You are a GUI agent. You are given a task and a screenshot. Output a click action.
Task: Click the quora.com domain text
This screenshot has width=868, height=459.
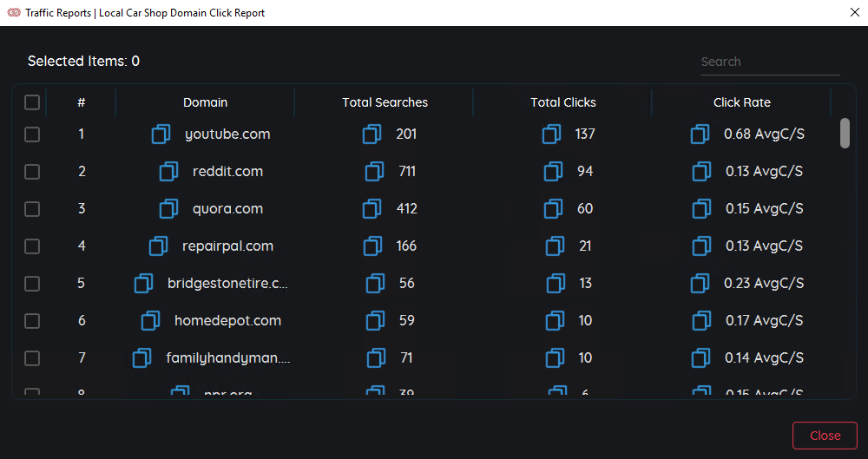(x=227, y=209)
